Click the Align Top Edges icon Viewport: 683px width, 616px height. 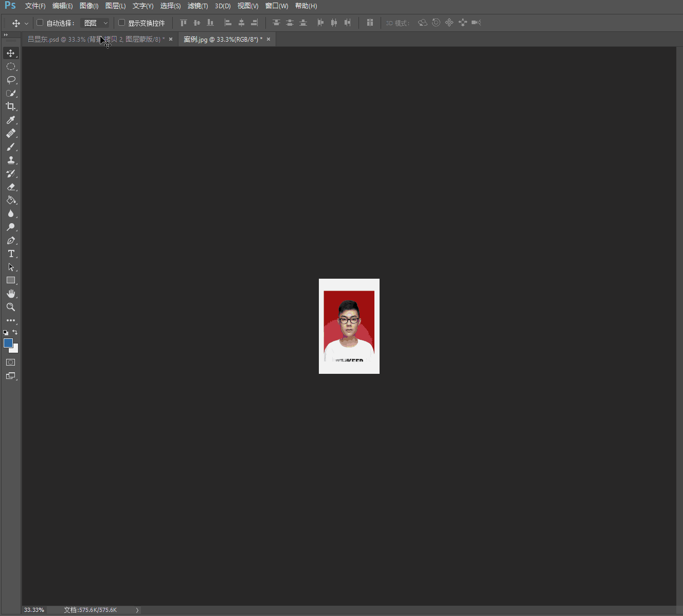tap(184, 23)
